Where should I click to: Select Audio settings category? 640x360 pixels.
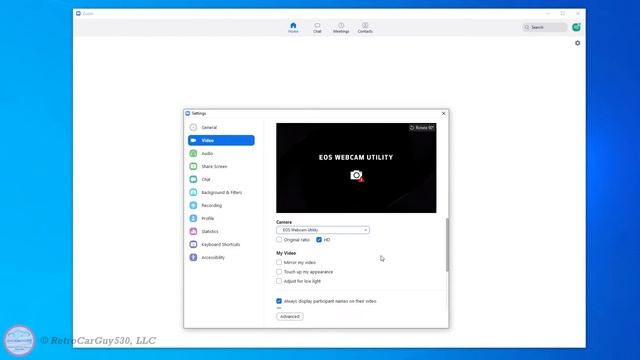tap(221, 153)
